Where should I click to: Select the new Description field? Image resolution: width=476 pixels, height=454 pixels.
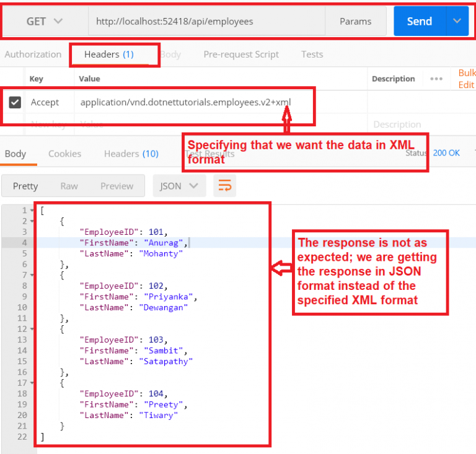[397, 124]
